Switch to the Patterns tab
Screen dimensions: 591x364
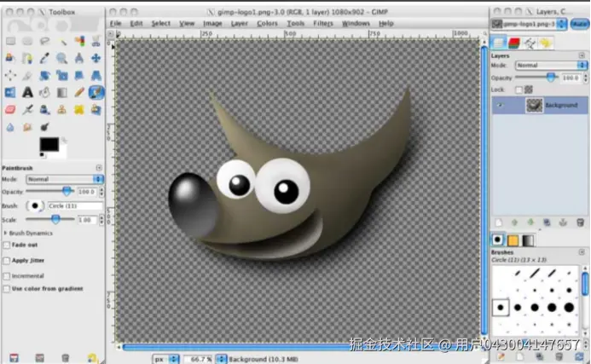513,240
